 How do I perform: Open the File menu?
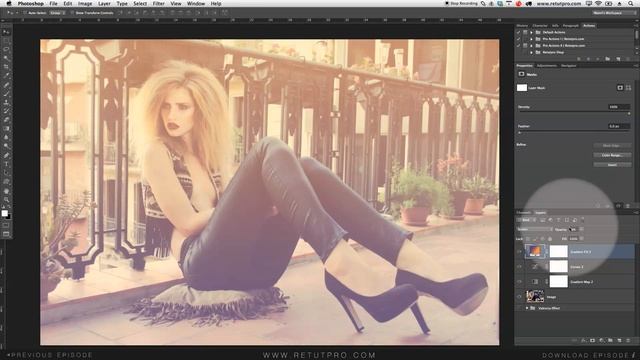point(53,4)
